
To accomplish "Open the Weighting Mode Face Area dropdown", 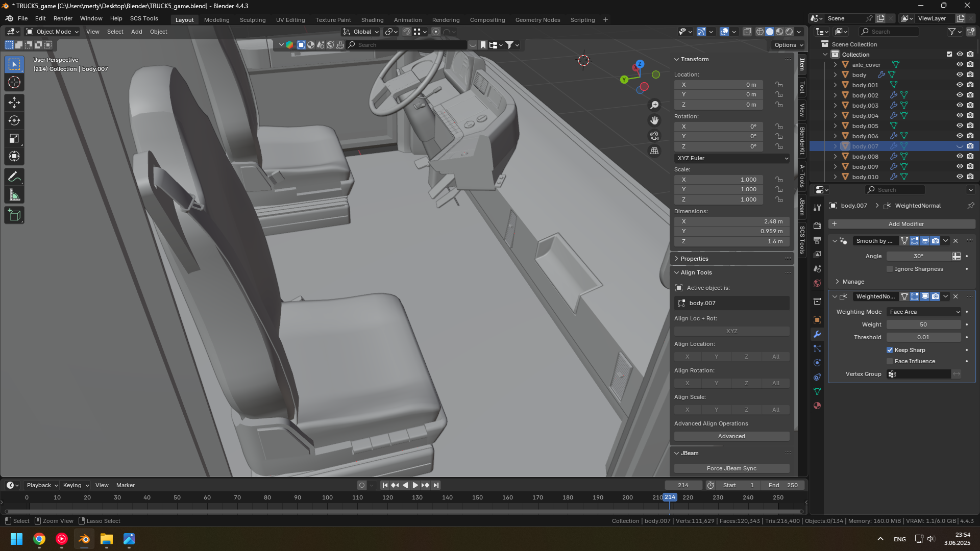I will pyautogui.click(x=924, y=312).
